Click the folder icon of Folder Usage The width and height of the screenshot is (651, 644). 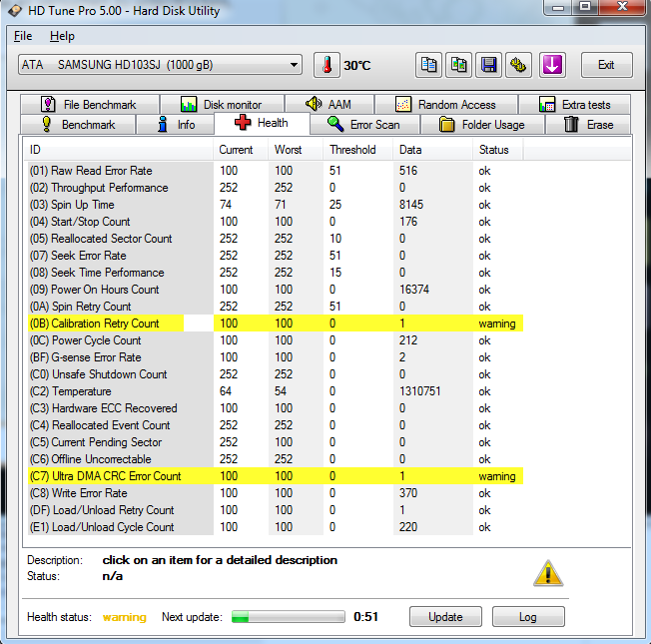pyautogui.click(x=446, y=125)
